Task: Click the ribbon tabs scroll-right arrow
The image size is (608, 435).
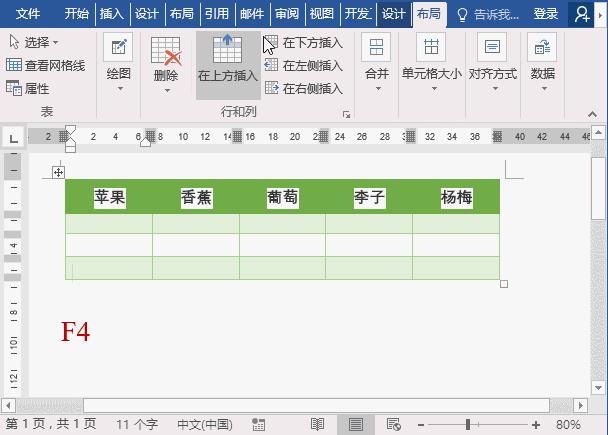Action: (601, 14)
